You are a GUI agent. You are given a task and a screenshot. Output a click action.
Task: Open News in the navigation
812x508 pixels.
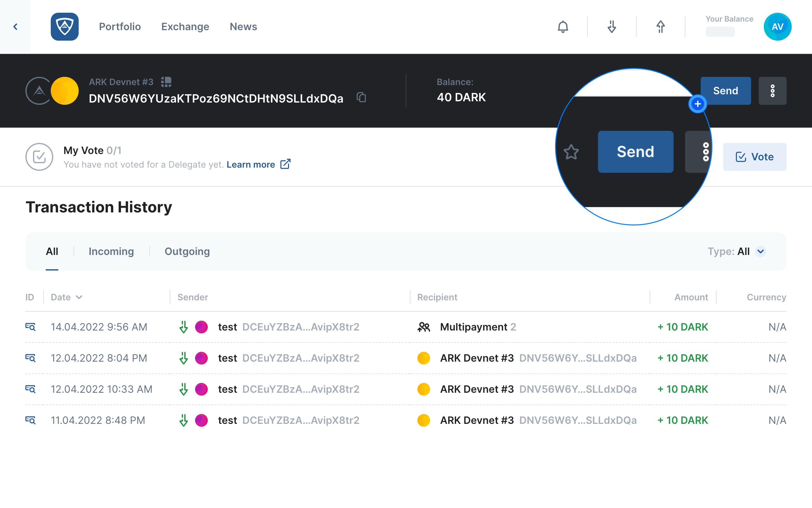coord(243,27)
